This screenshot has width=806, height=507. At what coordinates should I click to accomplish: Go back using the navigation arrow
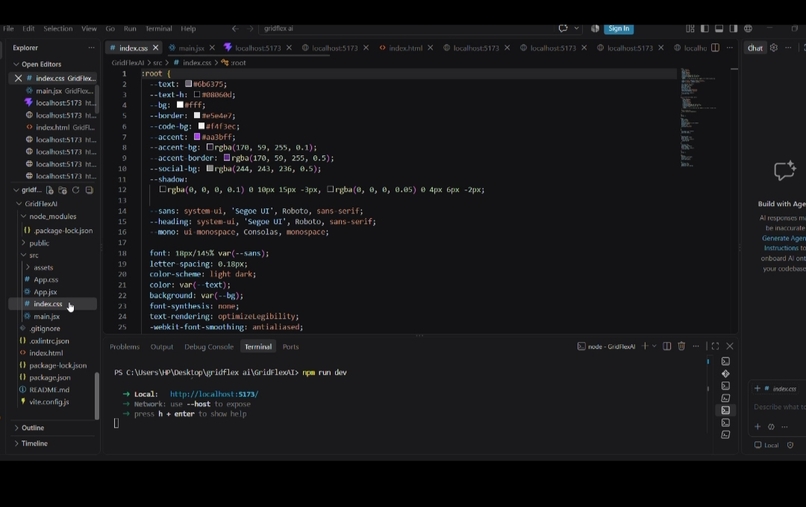tap(235, 29)
